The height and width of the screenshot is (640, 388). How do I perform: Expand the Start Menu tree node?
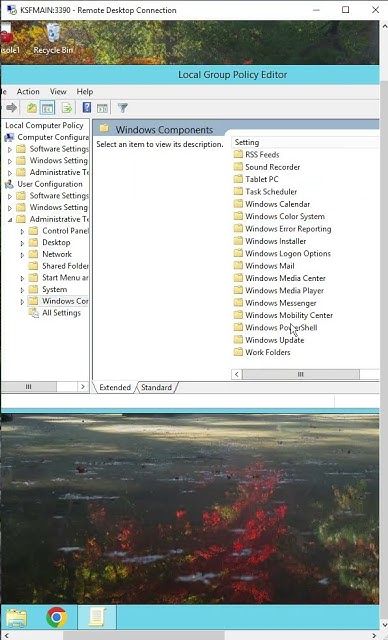pos(22,278)
